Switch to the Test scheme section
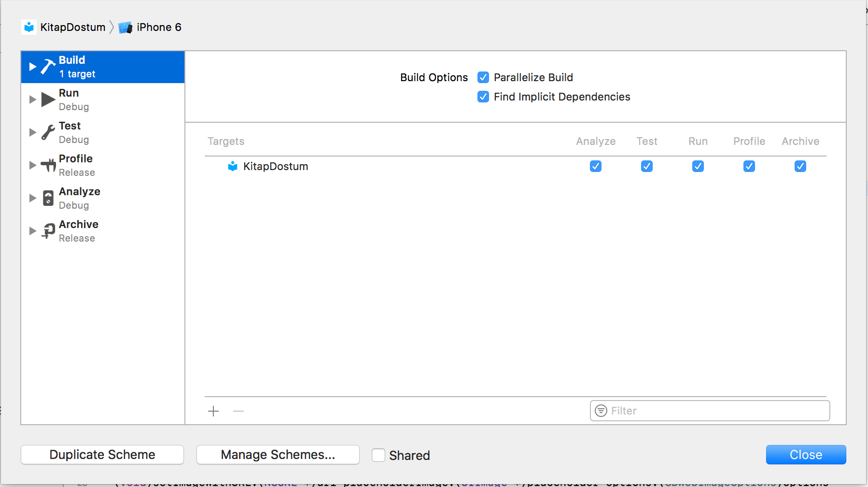The height and width of the screenshot is (487, 868). click(69, 132)
